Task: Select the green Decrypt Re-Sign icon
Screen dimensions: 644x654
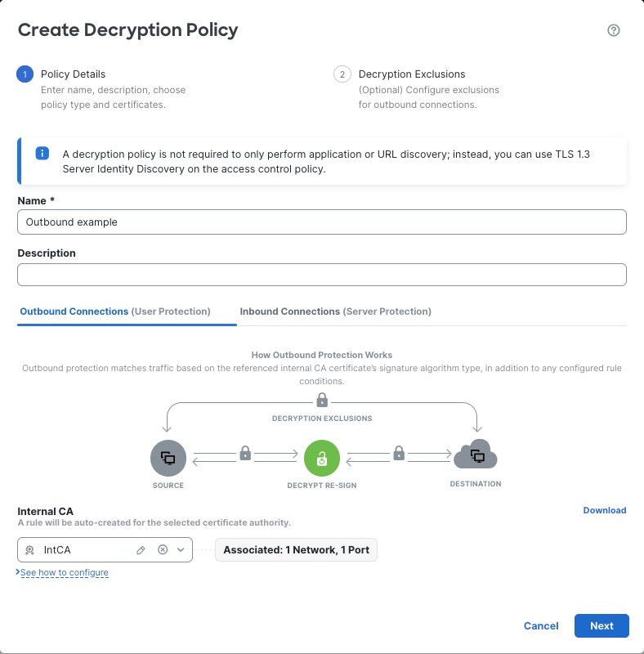Action: 321,458
